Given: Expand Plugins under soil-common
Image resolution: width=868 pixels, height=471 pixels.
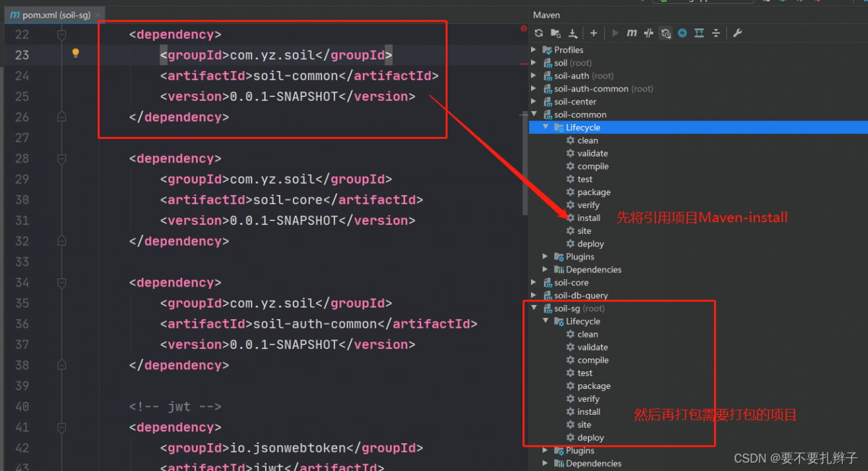Looking at the screenshot, I should 545,256.
